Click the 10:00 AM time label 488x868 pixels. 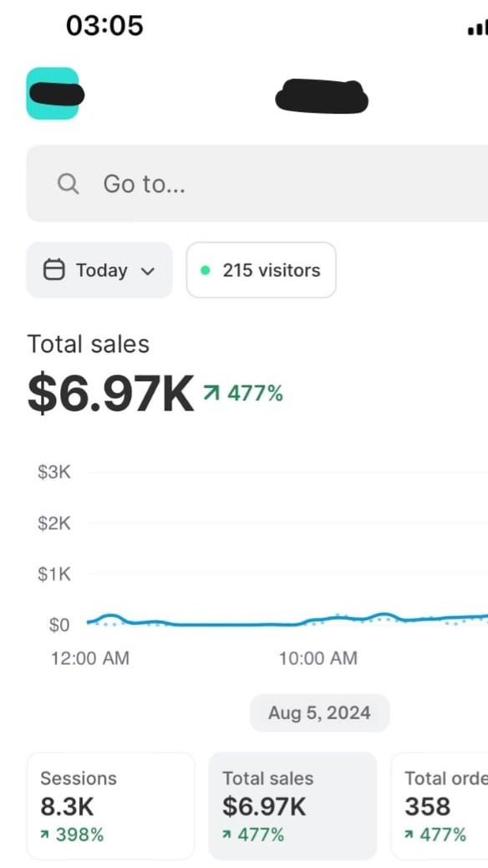coord(318,658)
